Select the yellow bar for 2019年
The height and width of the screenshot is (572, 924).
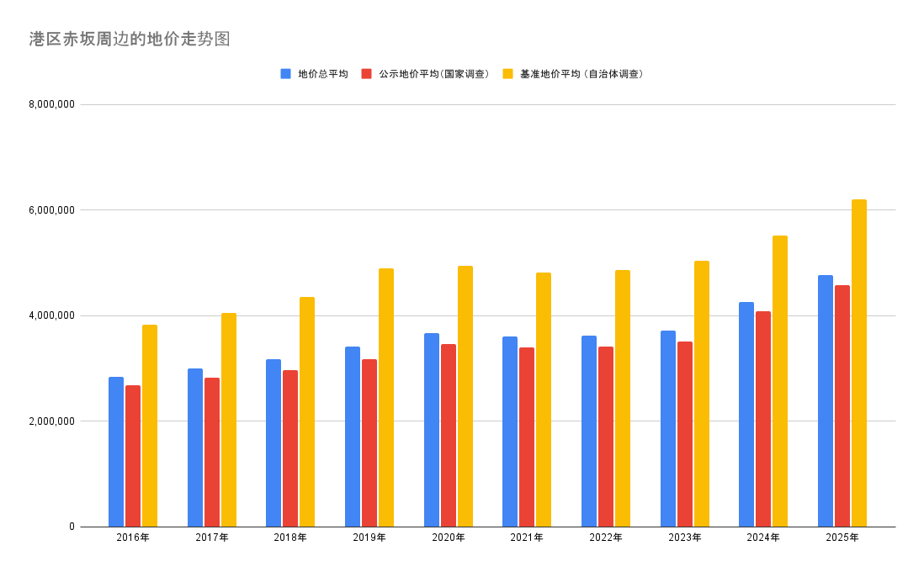(x=386, y=397)
